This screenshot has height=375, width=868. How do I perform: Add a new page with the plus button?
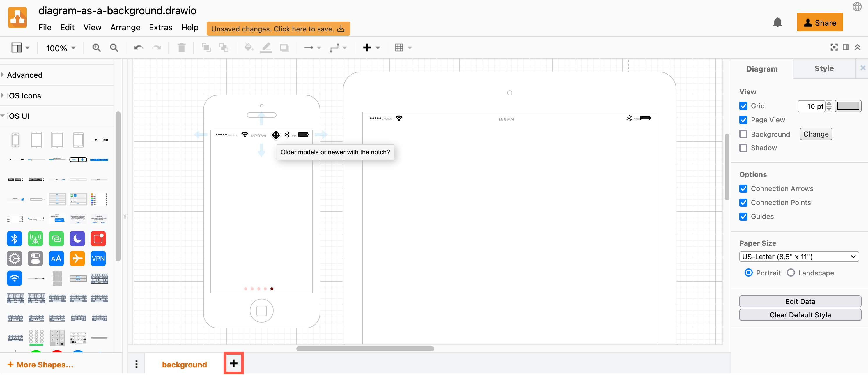point(233,364)
